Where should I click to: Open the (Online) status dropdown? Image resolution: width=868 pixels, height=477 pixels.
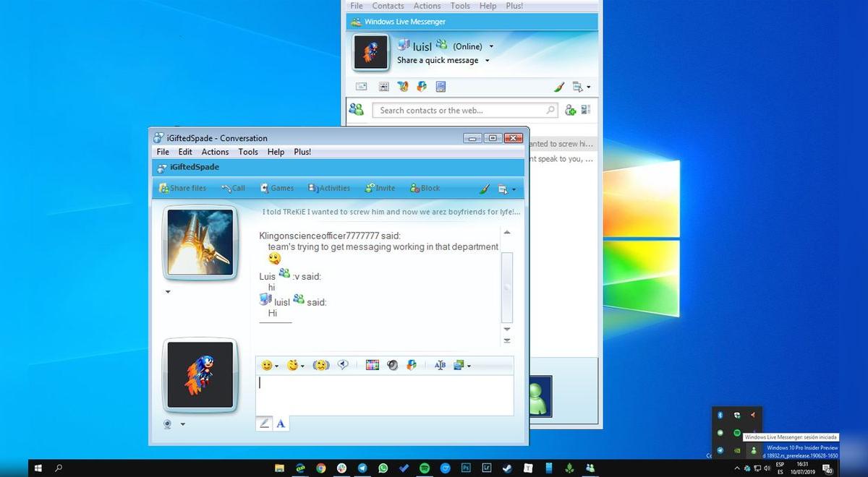click(x=491, y=46)
